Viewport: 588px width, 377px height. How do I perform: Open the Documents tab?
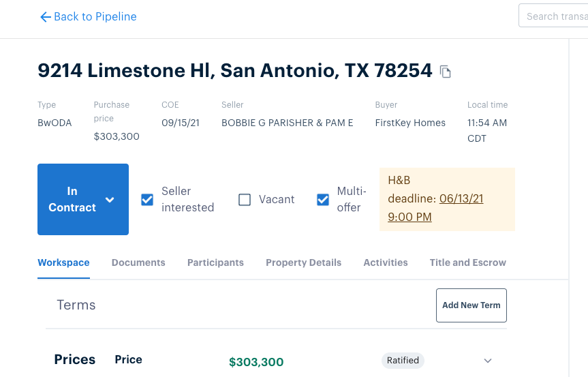[x=138, y=262]
